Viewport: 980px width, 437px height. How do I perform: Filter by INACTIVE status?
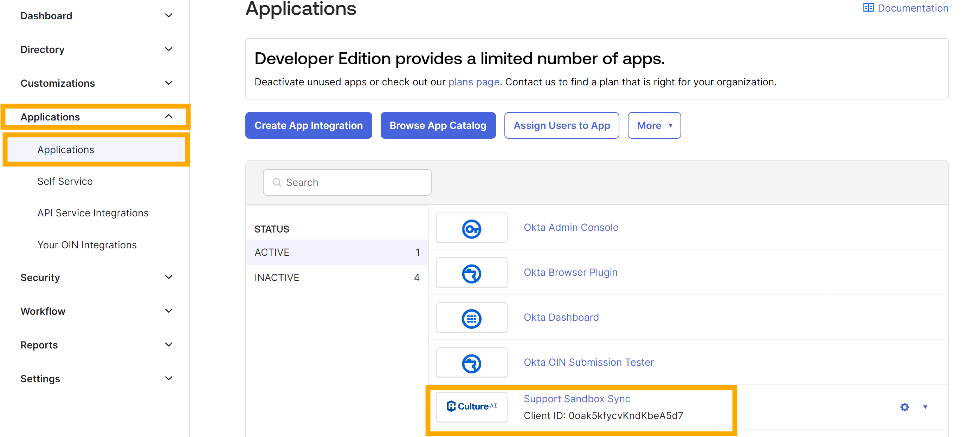[x=337, y=278]
